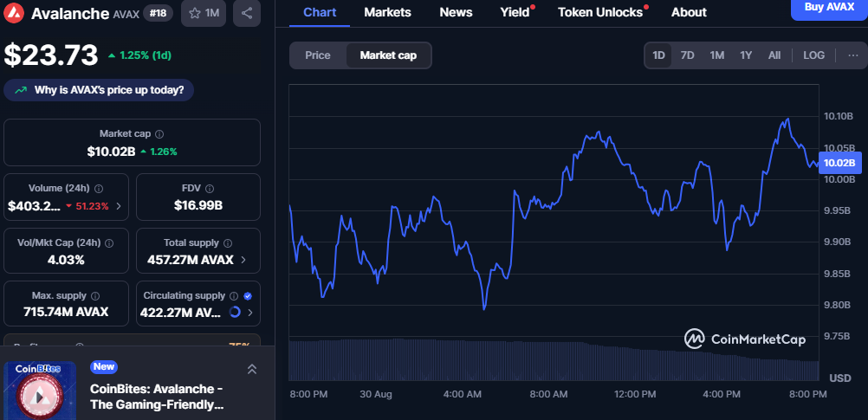This screenshot has height=420, width=868.
Task: Open the Chart tab
Action: 320,12
